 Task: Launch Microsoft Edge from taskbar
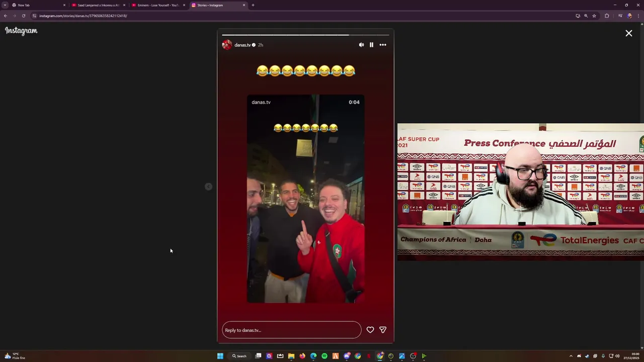tap(313, 356)
